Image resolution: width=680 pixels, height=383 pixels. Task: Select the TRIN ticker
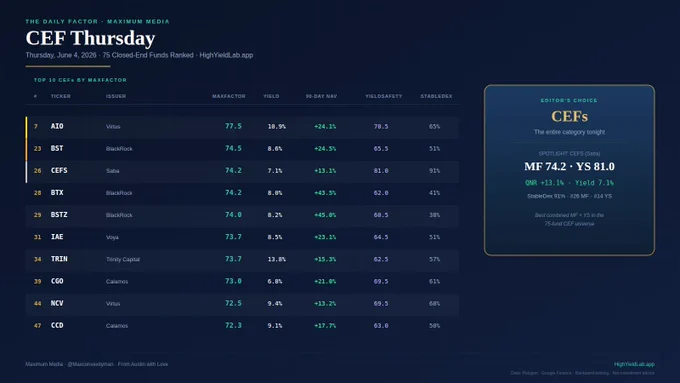[59, 259]
